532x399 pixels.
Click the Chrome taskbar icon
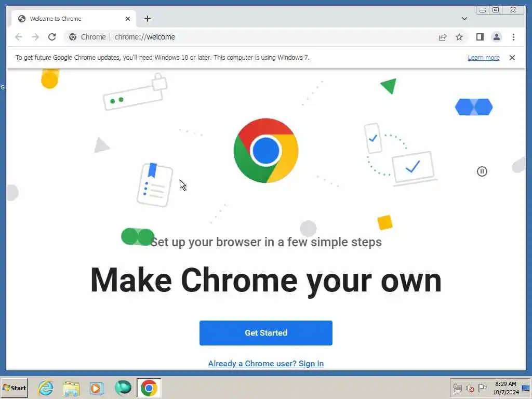tap(149, 388)
